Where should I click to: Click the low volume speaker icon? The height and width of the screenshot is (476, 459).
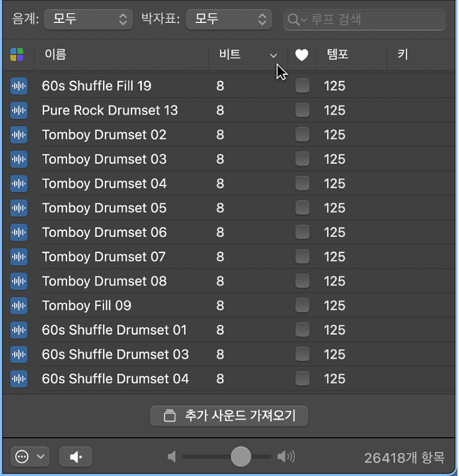172,456
